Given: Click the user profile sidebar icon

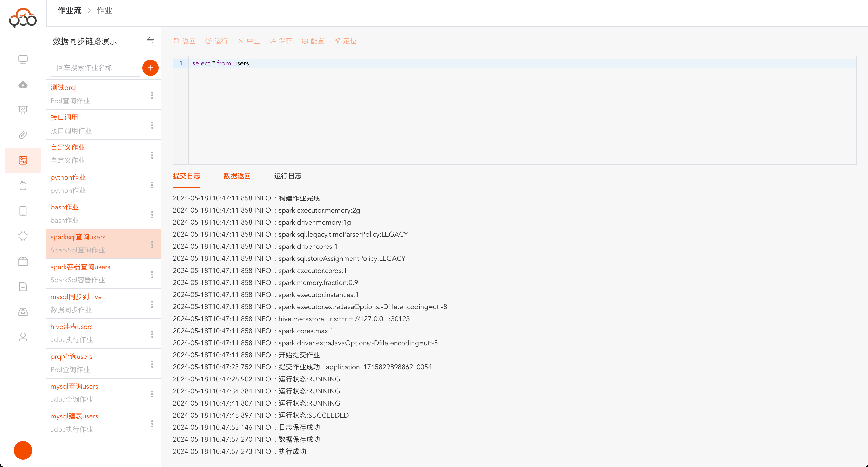Looking at the screenshot, I should [23, 337].
